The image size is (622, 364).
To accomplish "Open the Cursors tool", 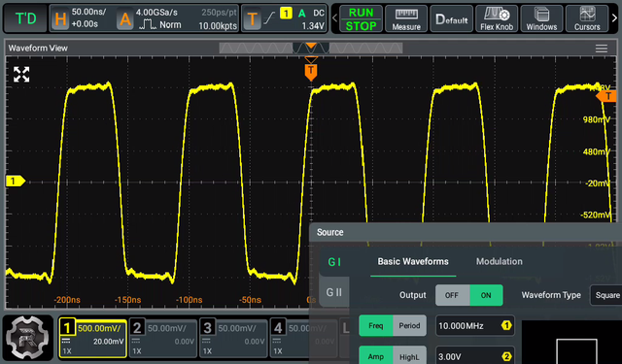I will 587,18.
